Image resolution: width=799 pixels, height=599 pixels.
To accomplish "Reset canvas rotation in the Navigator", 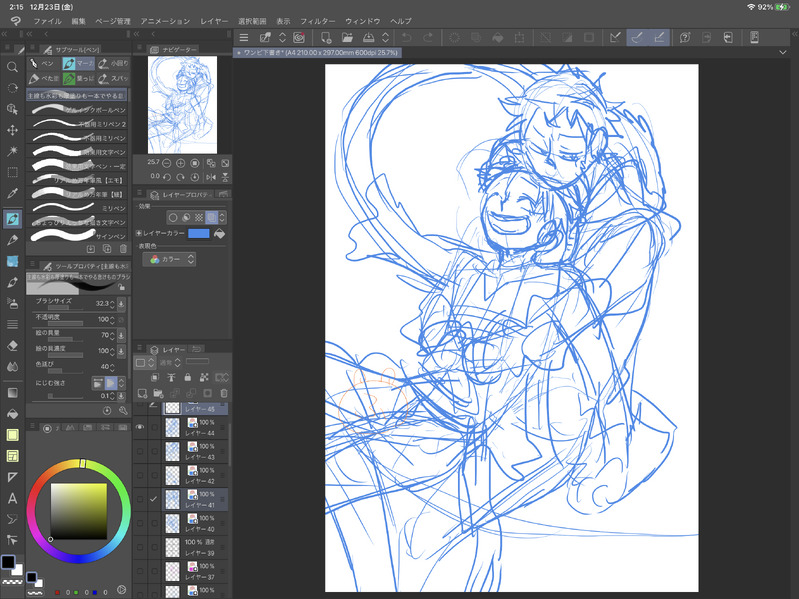I will pyautogui.click(x=195, y=177).
